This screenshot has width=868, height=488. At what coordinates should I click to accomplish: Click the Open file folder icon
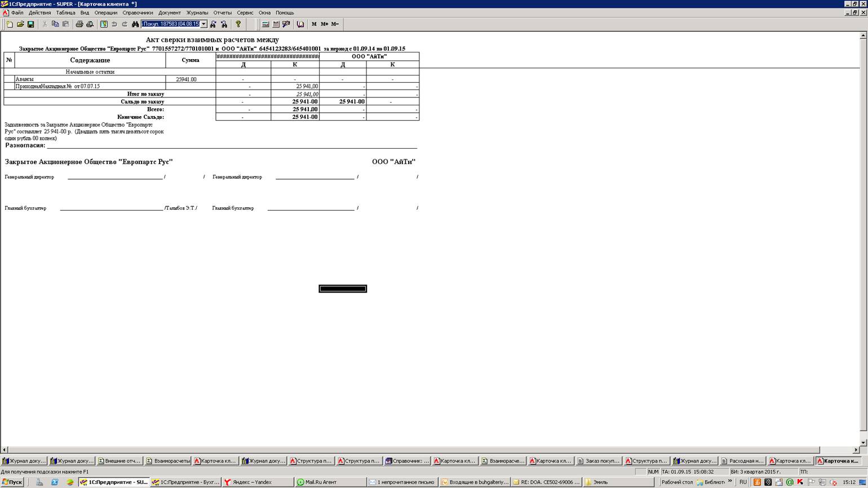pyautogui.click(x=20, y=24)
